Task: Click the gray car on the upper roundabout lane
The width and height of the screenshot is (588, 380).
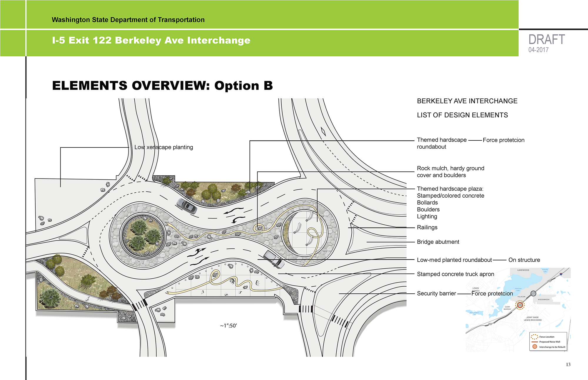Action: click(x=187, y=206)
